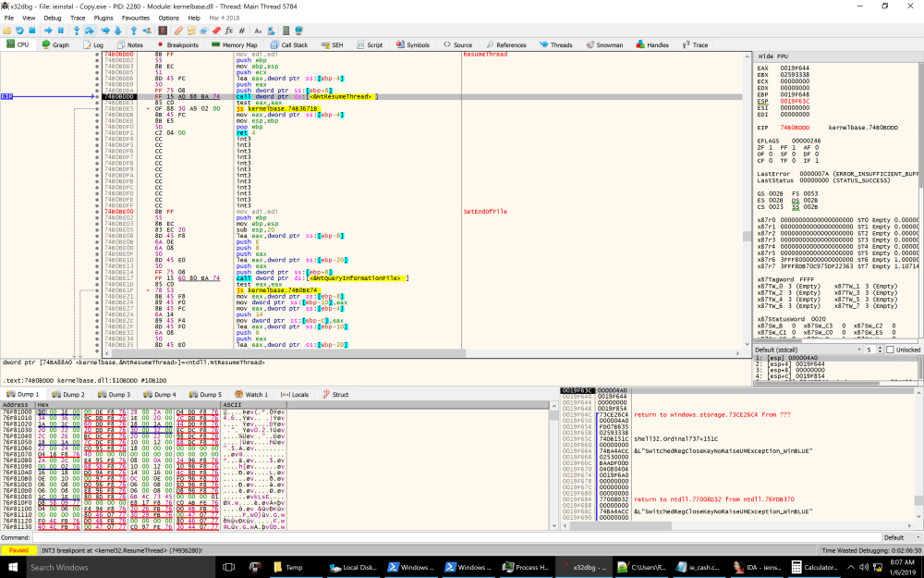
Task: Open a new executable file
Action: [7, 30]
